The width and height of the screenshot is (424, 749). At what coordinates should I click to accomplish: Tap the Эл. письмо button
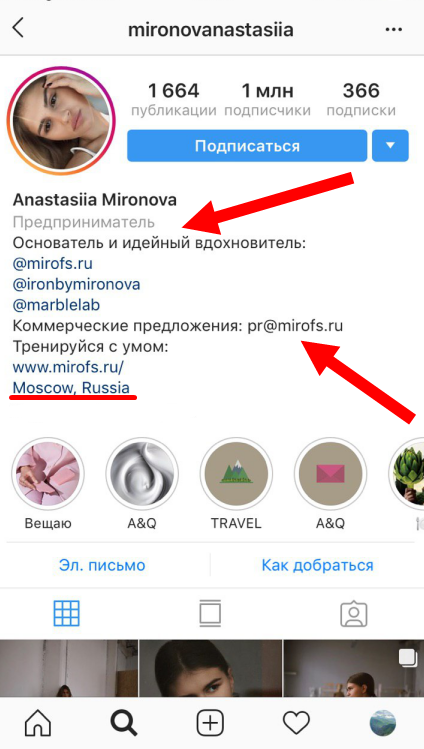[x=102, y=566]
